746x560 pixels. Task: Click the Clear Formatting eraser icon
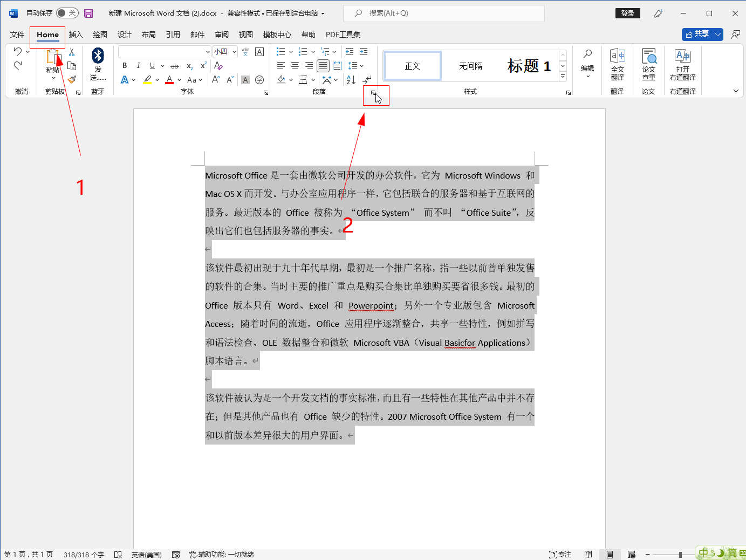(218, 66)
